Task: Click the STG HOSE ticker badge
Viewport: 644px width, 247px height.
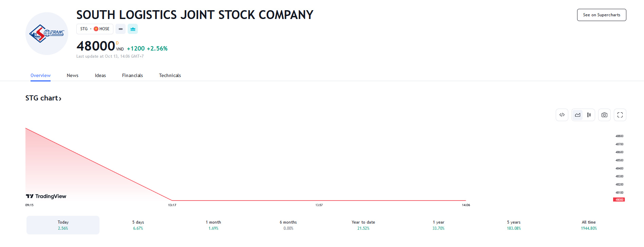Action: pyautogui.click(x=95, y=29)
